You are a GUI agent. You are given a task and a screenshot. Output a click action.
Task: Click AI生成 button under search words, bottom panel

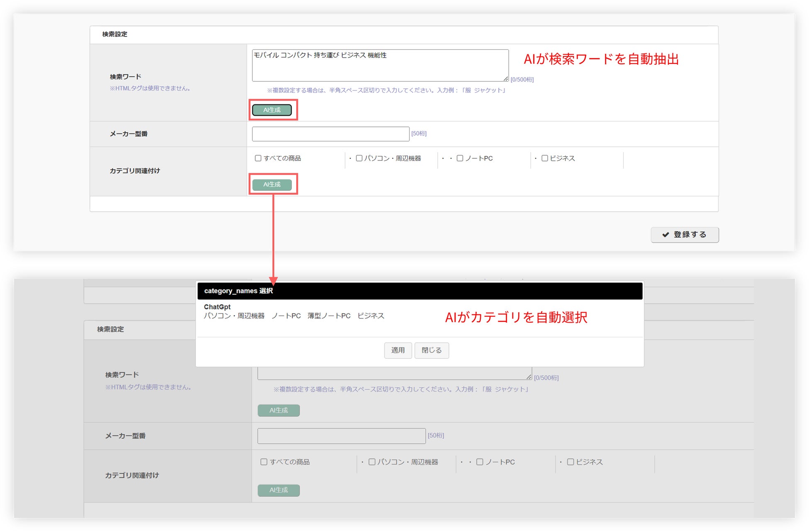coord(278,411)
